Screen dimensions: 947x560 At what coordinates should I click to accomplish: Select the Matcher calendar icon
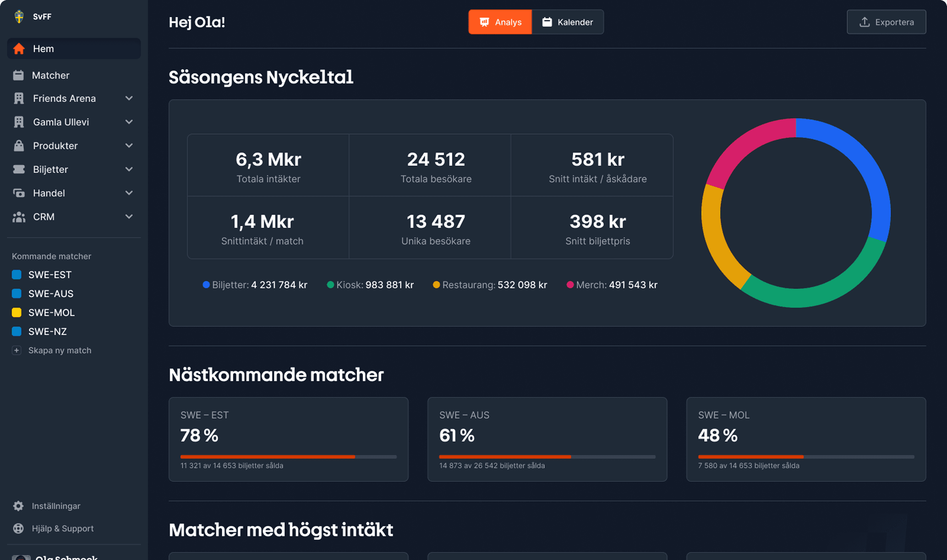click(x=19, y=75)
